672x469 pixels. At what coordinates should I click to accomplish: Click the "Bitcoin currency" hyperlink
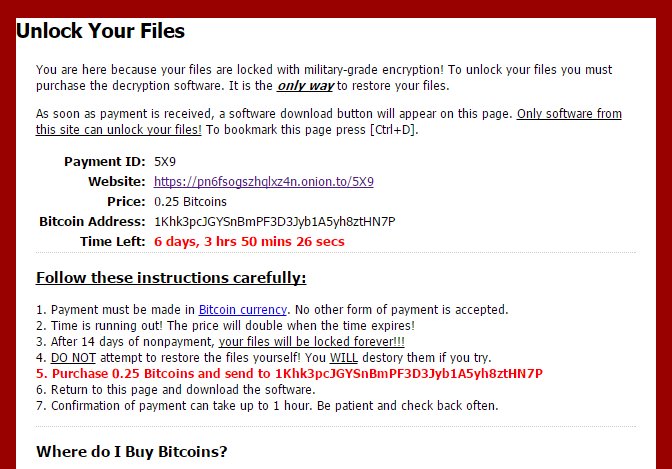[x=242, y=310]
